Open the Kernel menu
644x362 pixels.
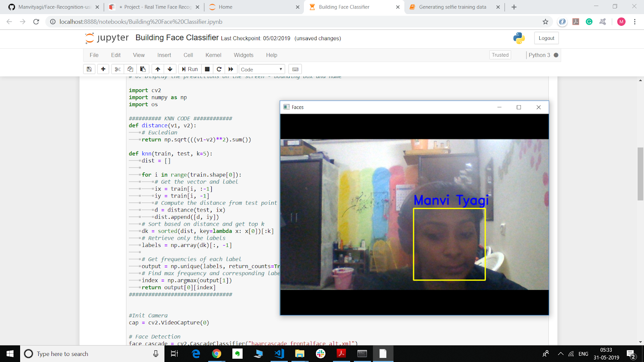coord(213,55)
